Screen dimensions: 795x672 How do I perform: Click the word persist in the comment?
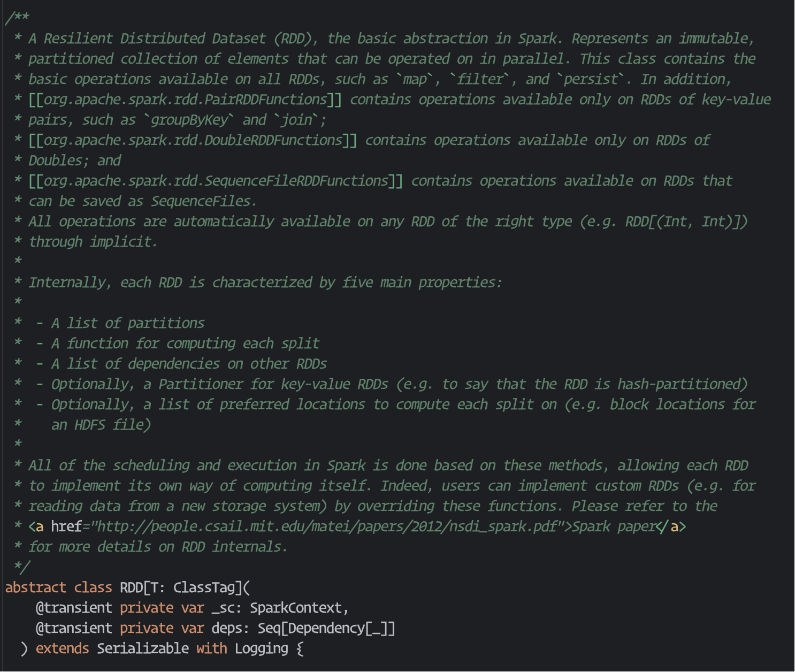[591, 79]
